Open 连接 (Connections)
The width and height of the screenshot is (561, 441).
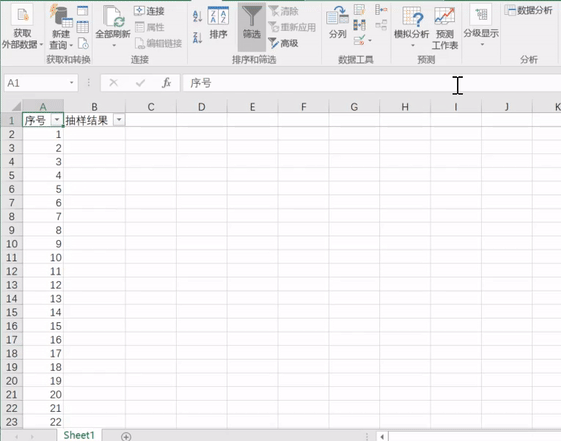(149, 11)
